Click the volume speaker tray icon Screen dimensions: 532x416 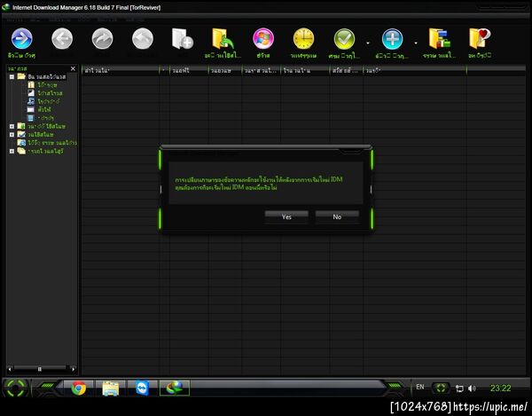[x=472, y=389]
